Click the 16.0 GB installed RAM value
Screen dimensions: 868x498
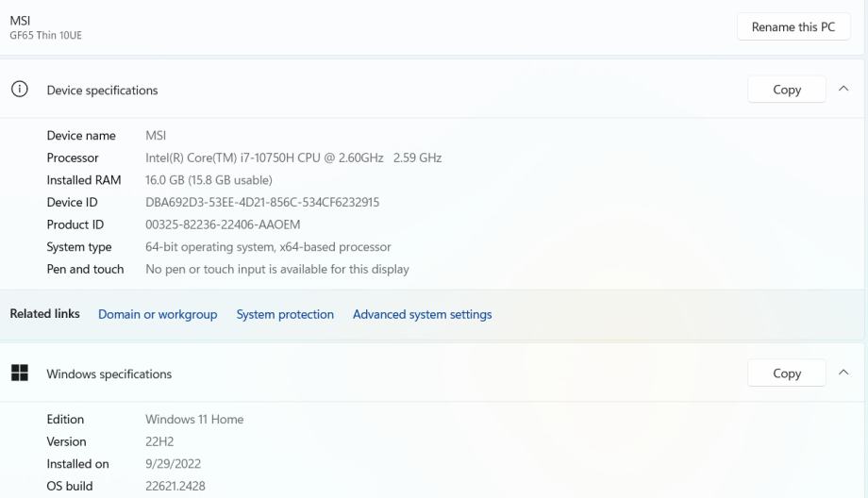(x=209, y=180)
